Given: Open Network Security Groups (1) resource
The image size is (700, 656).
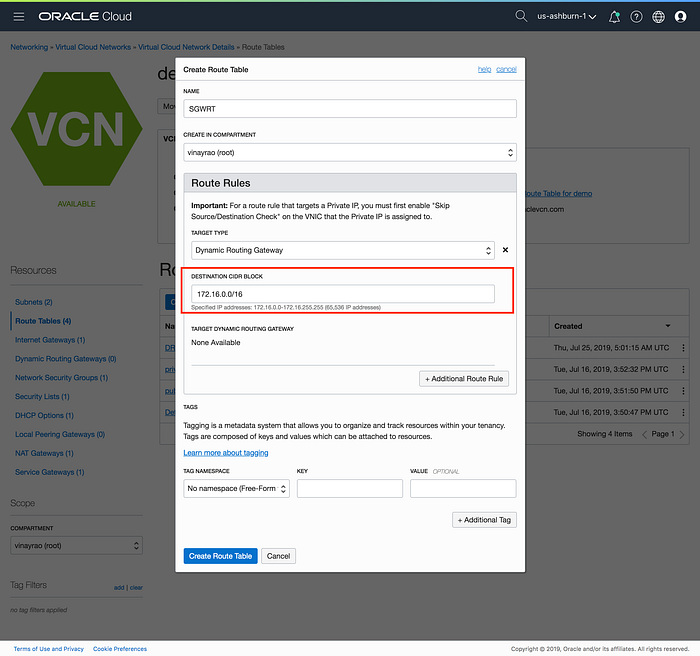Looking at the screenshot, I should (x=62, y=377).
